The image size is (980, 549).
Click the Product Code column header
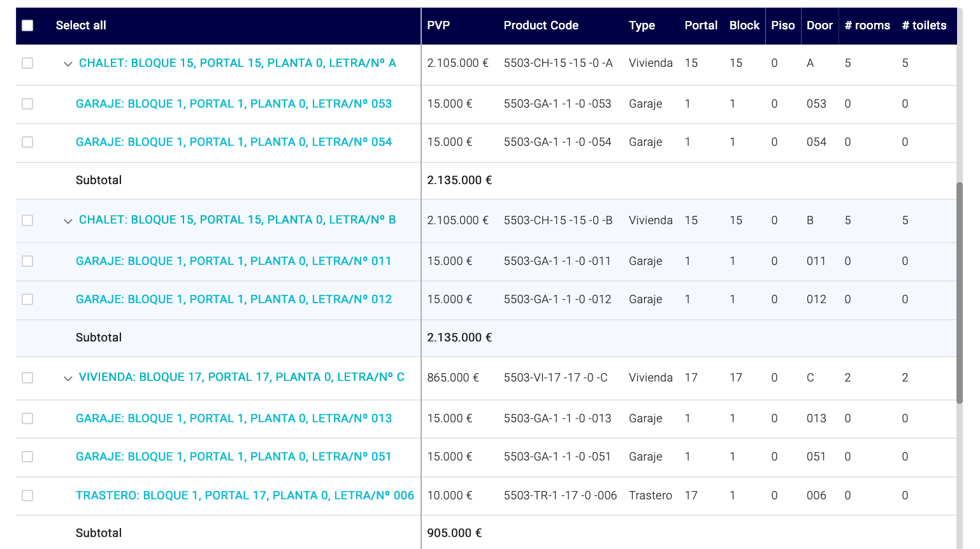click(541, 25)
